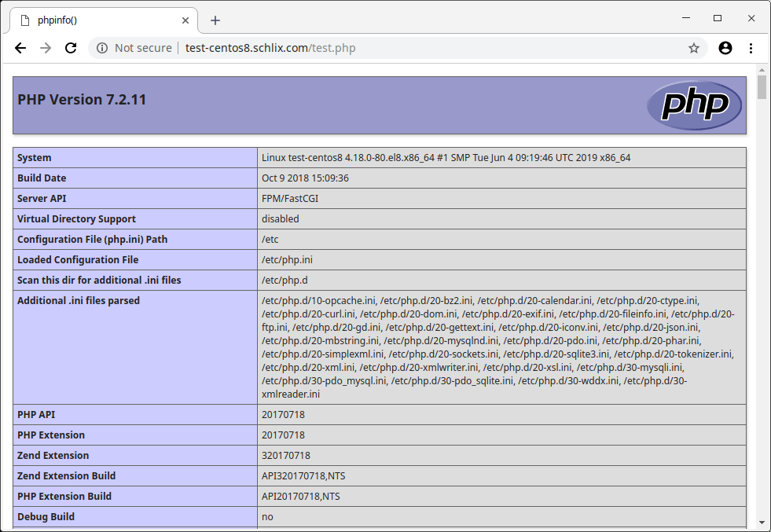The height and width of the screenshot is (532, 771).
Task: Click the 'System' row label
Action: point(34,157)
